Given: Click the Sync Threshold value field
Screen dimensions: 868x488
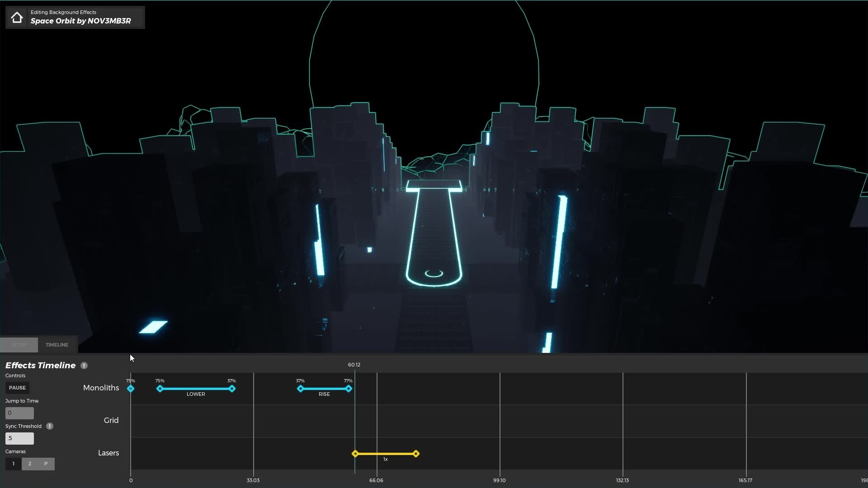Looking at the screenshot, I should coord(19,438).
